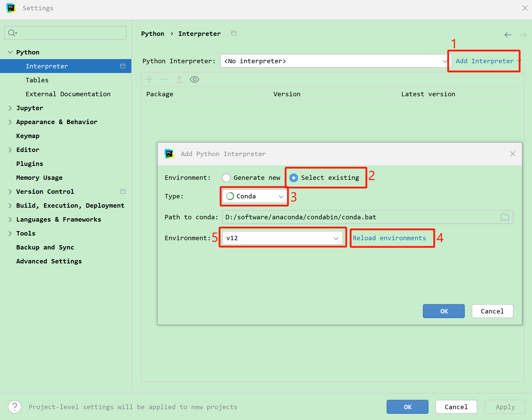Open the v12 environment dropdown
The width and height of the screenshot is (532, 420).
pos(282,238)
